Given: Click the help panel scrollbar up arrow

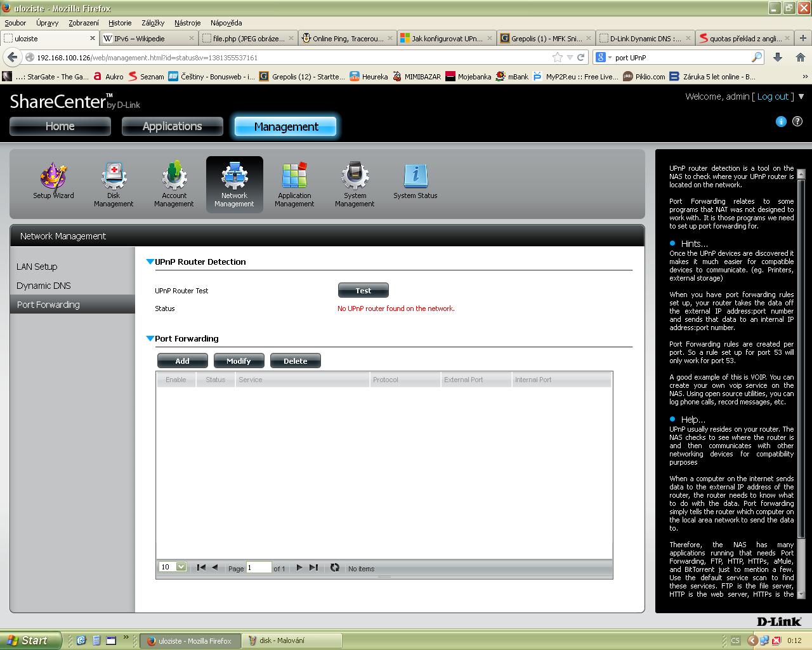Looking at the screenshot, I should 801,173.
